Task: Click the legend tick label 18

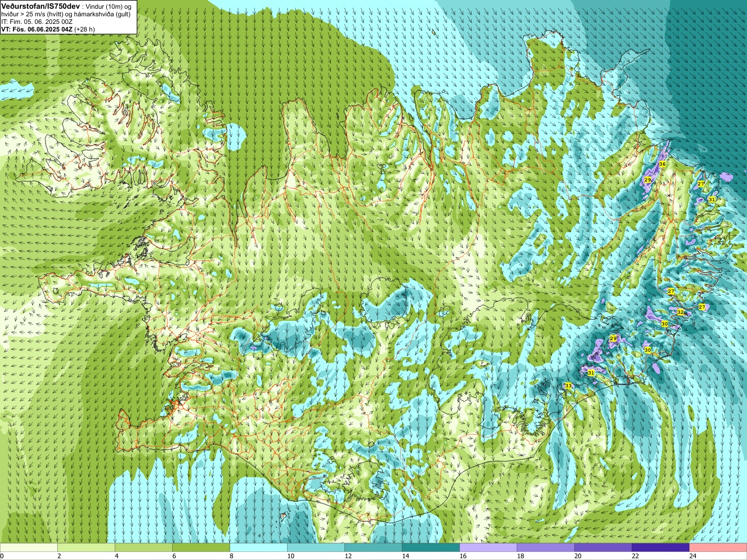Action: tap(521, 556)
